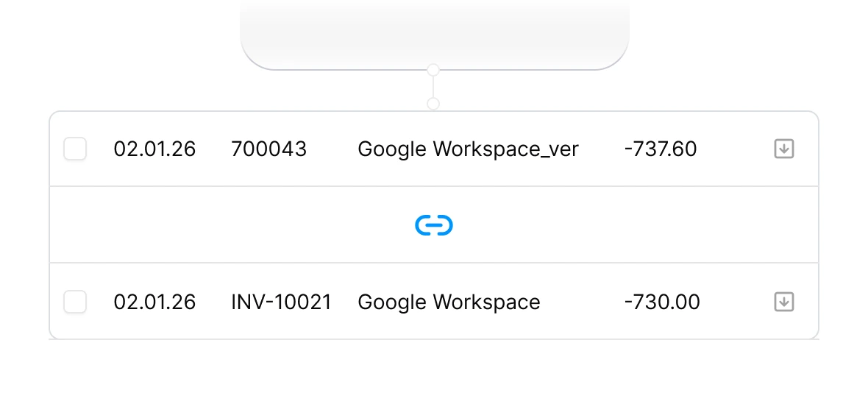The height and width of the screenshot is (393, 868).
Task: Open invoice number INV-10021
Action: click(281, 302)
